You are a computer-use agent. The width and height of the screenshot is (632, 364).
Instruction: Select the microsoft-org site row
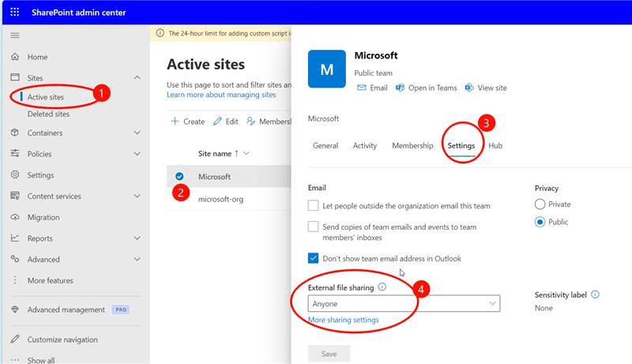click(228, 199)
